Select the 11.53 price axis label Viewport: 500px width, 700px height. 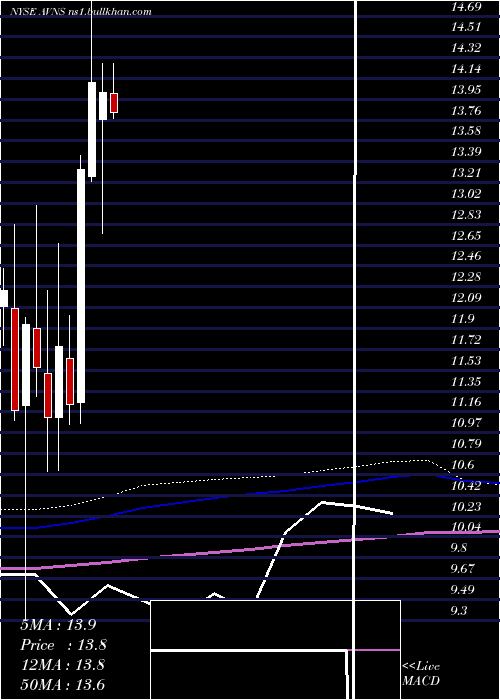466,360
